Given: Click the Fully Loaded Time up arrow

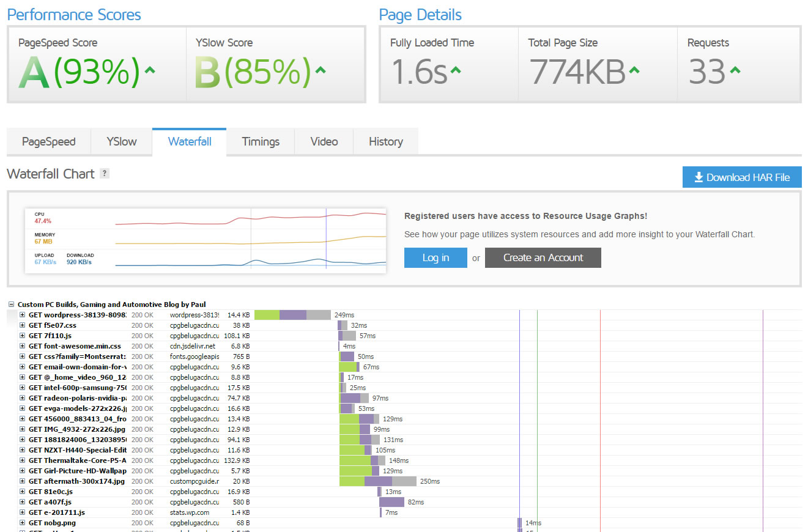Looking at the screenshot, I should point(455,70).
